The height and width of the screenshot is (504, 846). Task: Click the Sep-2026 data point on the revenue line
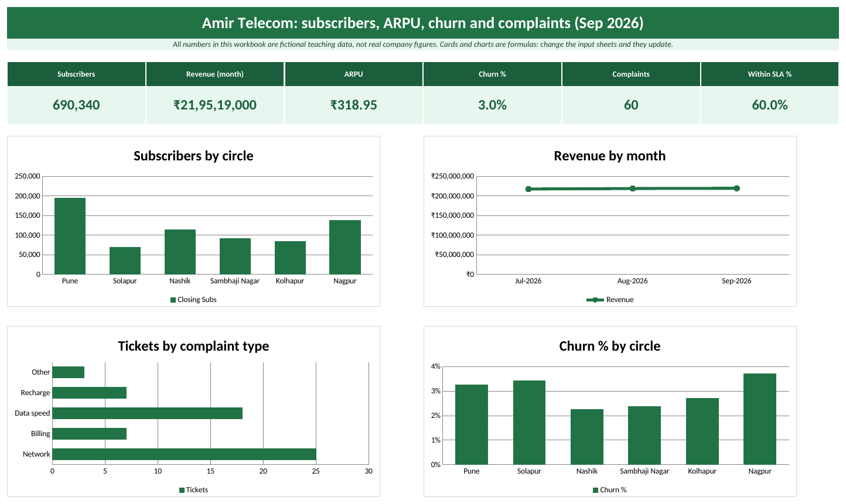click(x=736, y=188)
